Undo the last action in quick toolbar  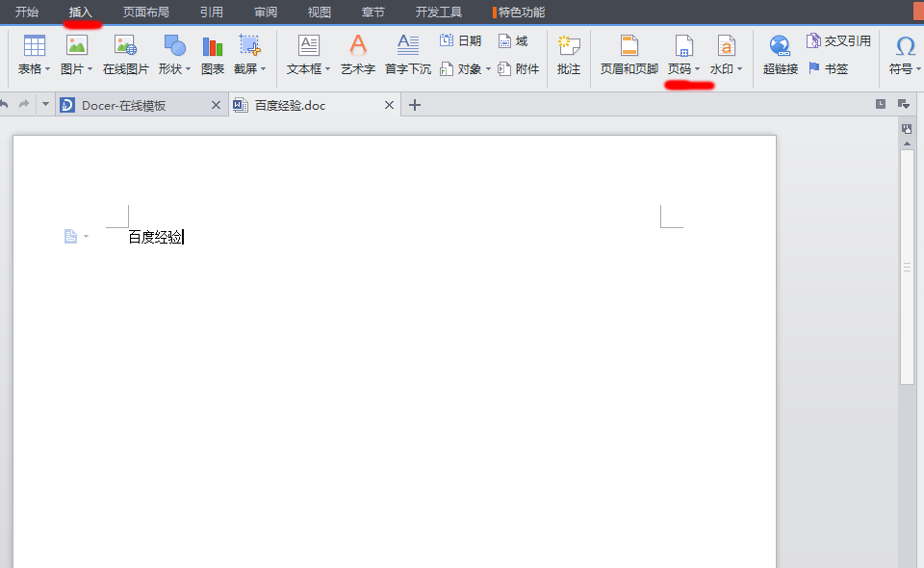[x=4, y=104]
